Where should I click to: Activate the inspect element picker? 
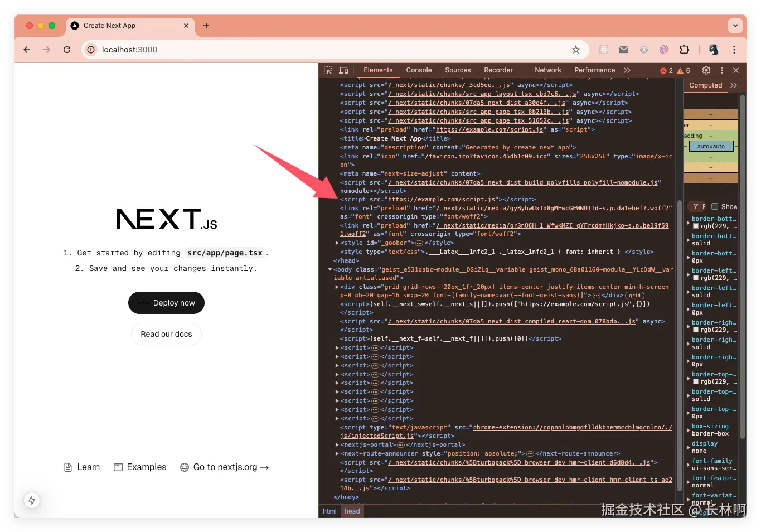(328, 70)
